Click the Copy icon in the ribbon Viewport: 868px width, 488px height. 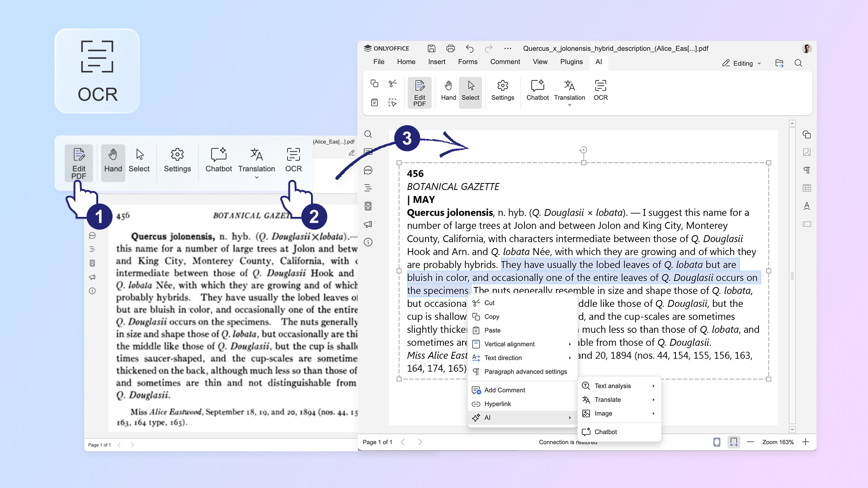click(x=374, y=84)
